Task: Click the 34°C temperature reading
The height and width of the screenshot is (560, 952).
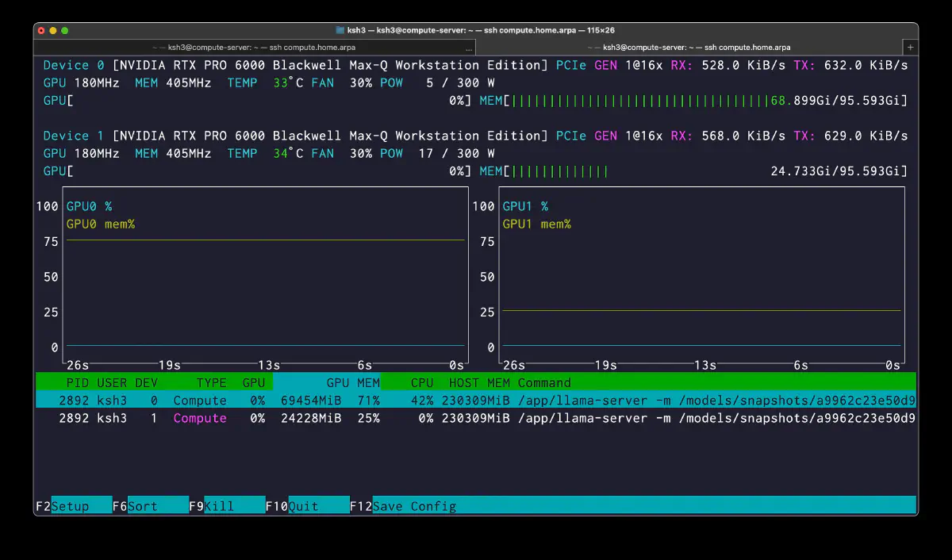Action: [287, 153]
